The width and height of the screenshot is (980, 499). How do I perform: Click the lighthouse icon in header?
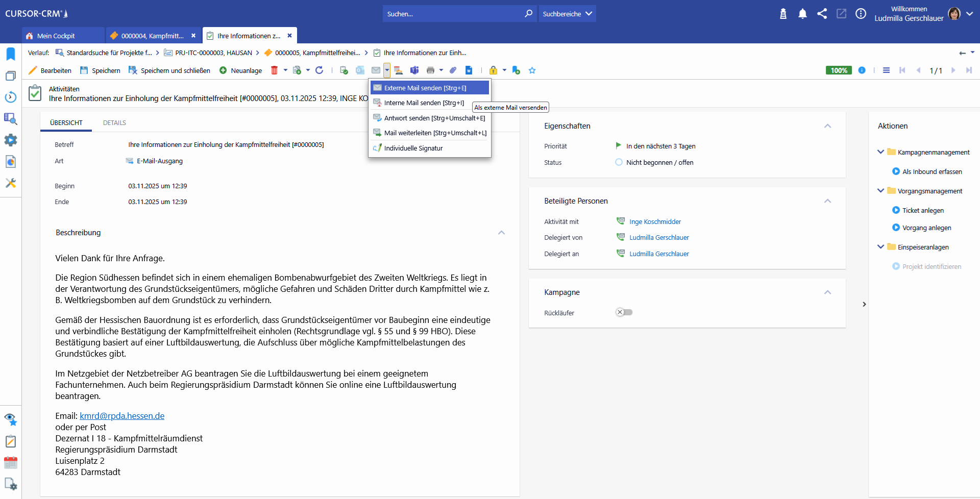pyautogui.click(x=783, y=14)
